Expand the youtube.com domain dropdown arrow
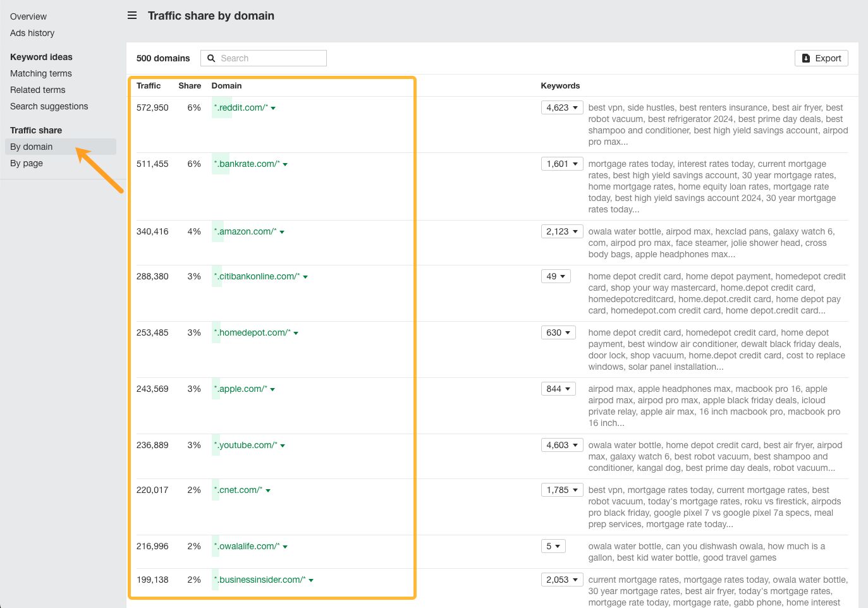Viewport: 868px width, 608px height. (x=283, y=446)
